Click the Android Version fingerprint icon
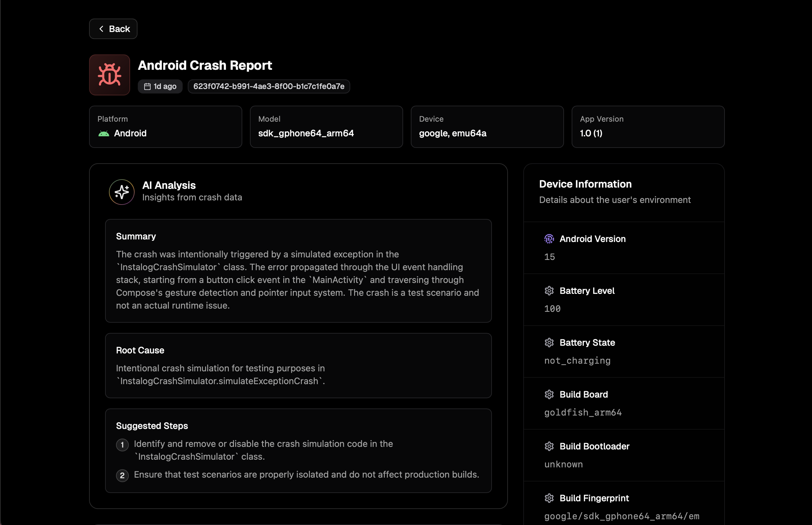The image size is (812, 525). (x=549, y=239)
